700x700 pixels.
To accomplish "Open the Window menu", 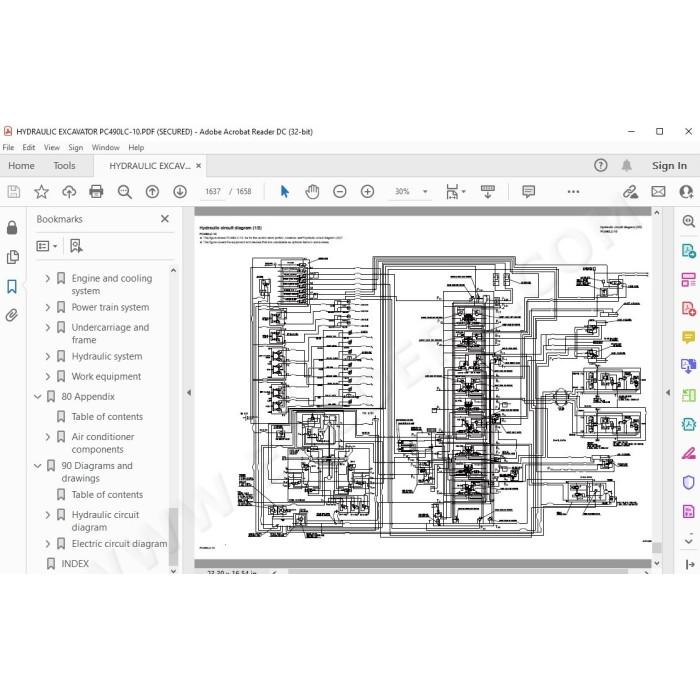I will [x=105, y=147].
